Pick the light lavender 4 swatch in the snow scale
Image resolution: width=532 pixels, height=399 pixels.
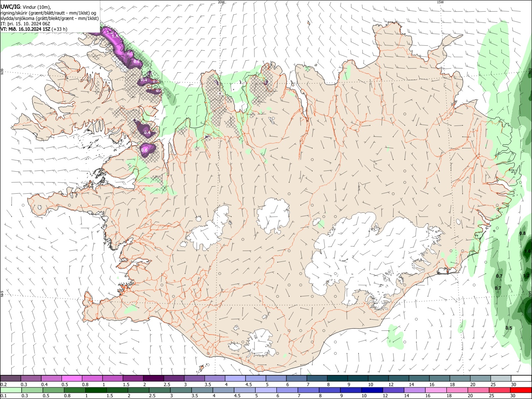235,378
